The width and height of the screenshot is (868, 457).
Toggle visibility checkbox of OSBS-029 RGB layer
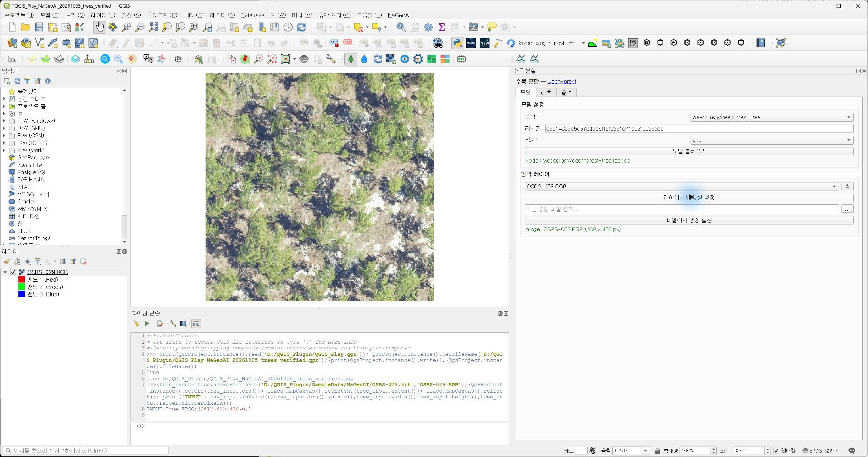click(13, 272)
